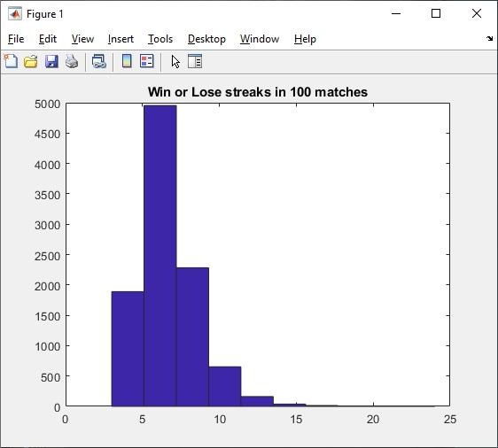Toggle the Edit Plot arrow tool
This screenshot has width=498, height=448.
(x=175, y=61)
